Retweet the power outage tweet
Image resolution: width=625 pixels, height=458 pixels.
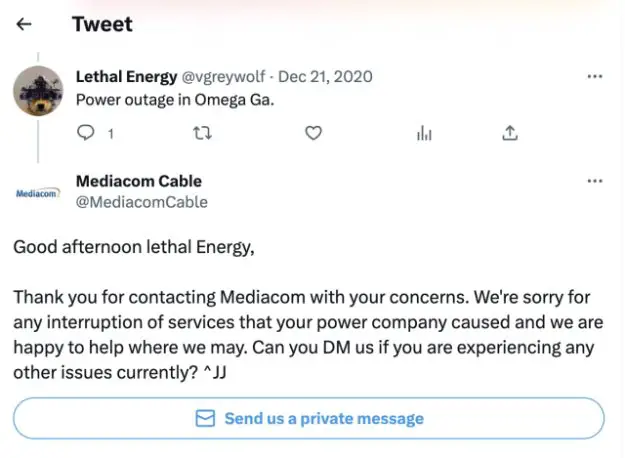pyautogui.click(x=199, y=133)
